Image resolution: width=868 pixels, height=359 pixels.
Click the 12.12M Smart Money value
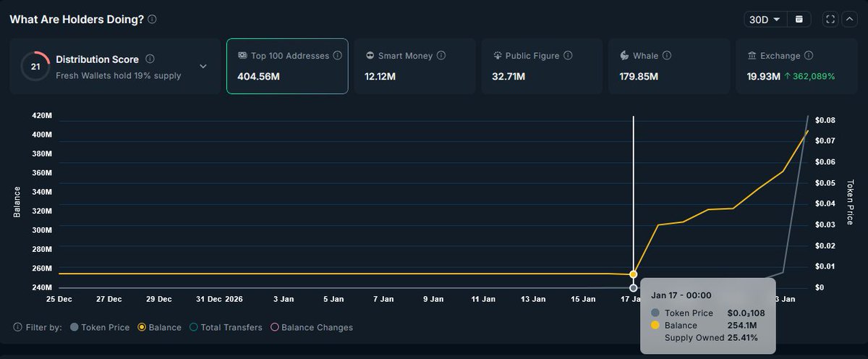point(382,76)
